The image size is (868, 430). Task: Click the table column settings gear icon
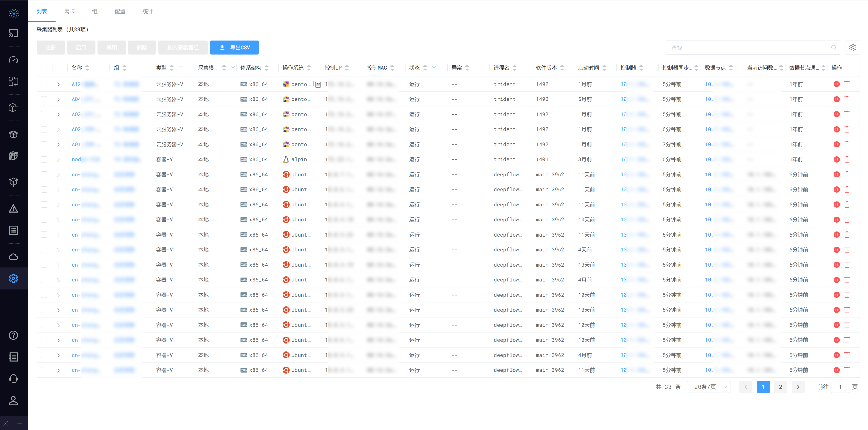(x=852, y=48)
